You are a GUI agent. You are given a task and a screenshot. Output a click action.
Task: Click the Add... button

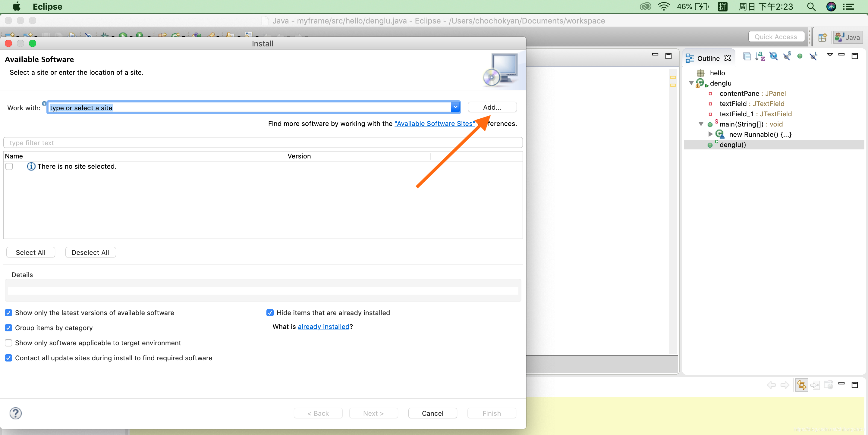pyautogui.click(x=492, y=107)
